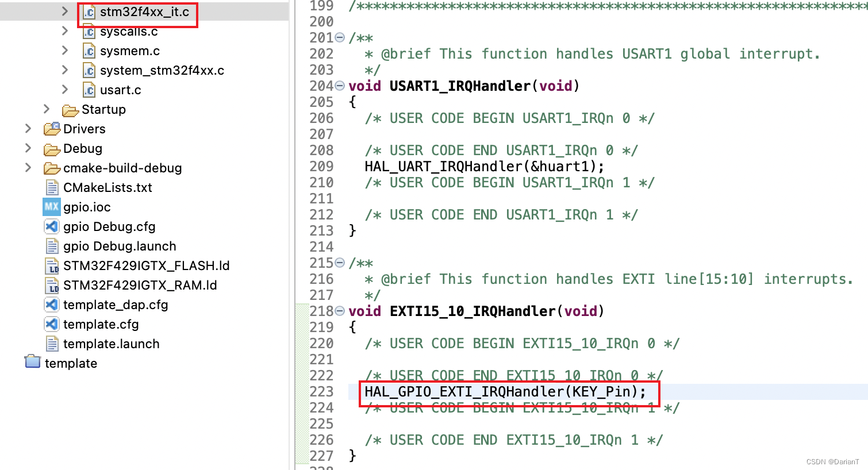
Task: Select syscalls.c in the project tree
Action: (x=129, y=32)
